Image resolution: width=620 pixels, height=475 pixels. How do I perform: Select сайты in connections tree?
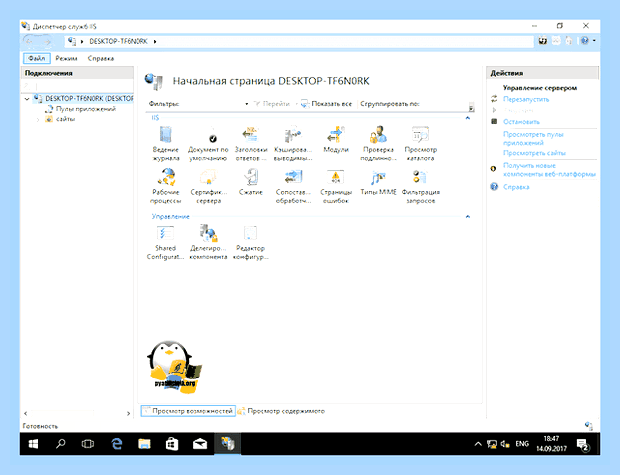coord(65,119)
